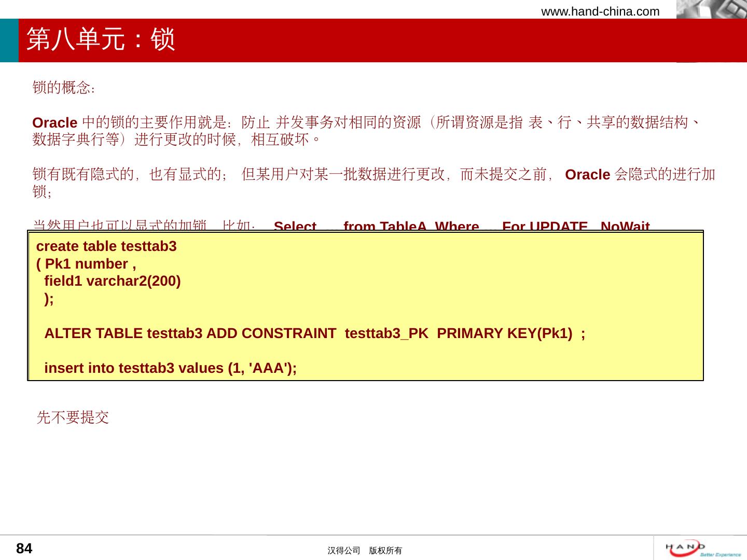Click the ( Pk1 number , line
The height and width of the screenshot is (560, 747).
tap(86, 264)
